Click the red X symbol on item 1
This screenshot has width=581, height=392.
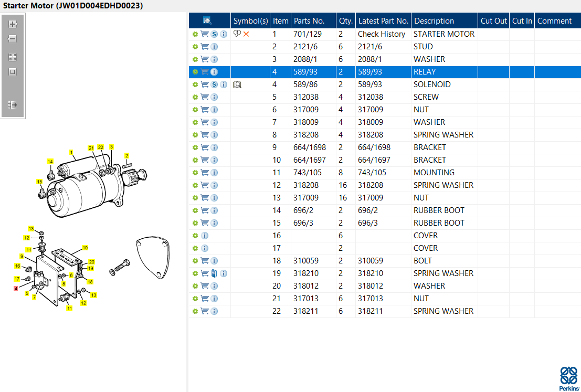click(246, 34)
